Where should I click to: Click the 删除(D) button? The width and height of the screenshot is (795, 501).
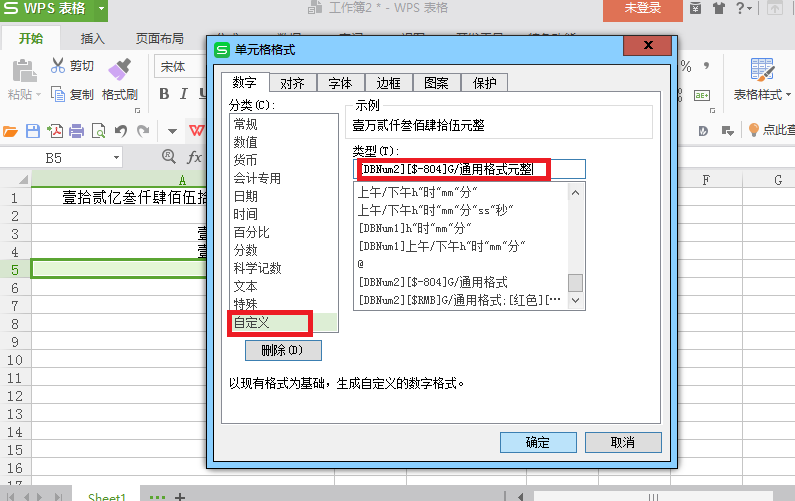pyautogui.click(x=283, y=350)
